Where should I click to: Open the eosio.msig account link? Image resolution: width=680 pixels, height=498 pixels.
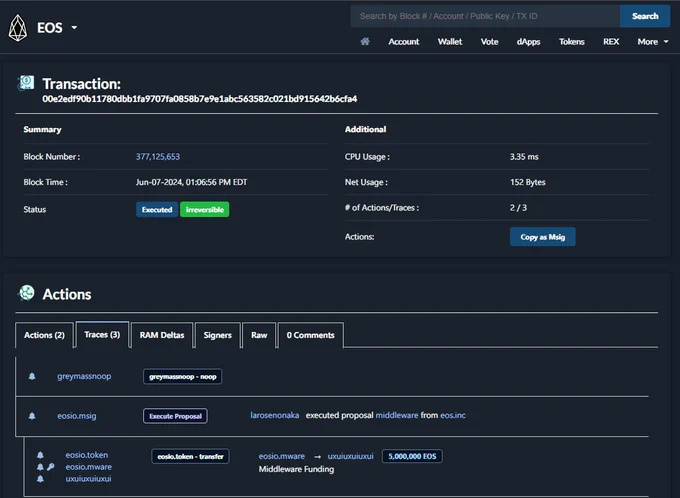[x=77, y=416]
